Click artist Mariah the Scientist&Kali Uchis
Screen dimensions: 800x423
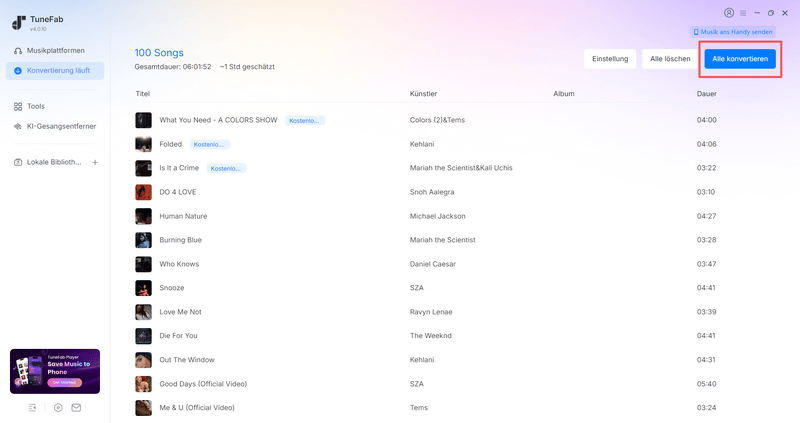pos(461,168)
